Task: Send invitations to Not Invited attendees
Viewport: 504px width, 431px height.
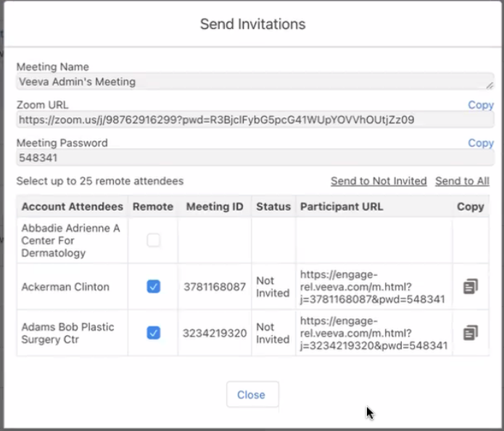Action: 378,181
